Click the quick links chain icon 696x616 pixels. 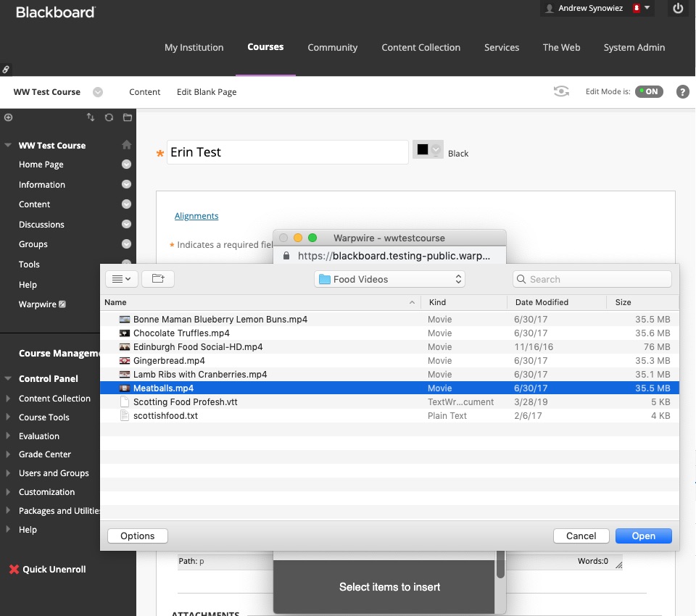(x=6, y=70)
